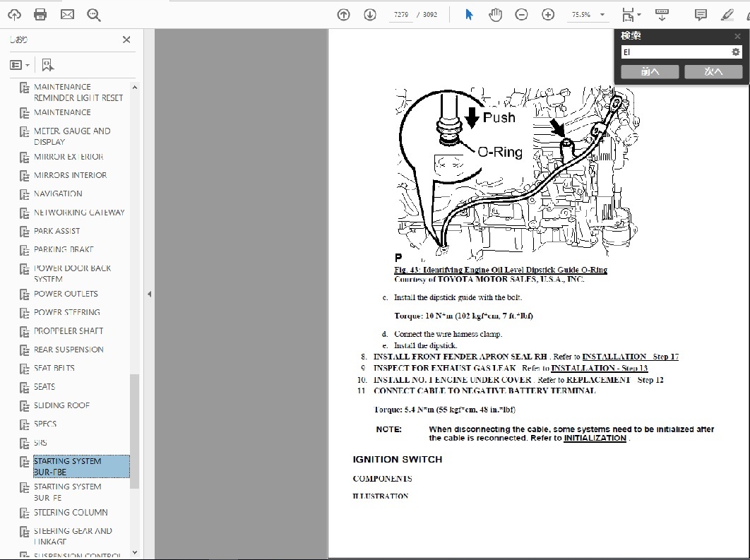Open the NETWORKING GATEWAY bookmark

point(79,213)
